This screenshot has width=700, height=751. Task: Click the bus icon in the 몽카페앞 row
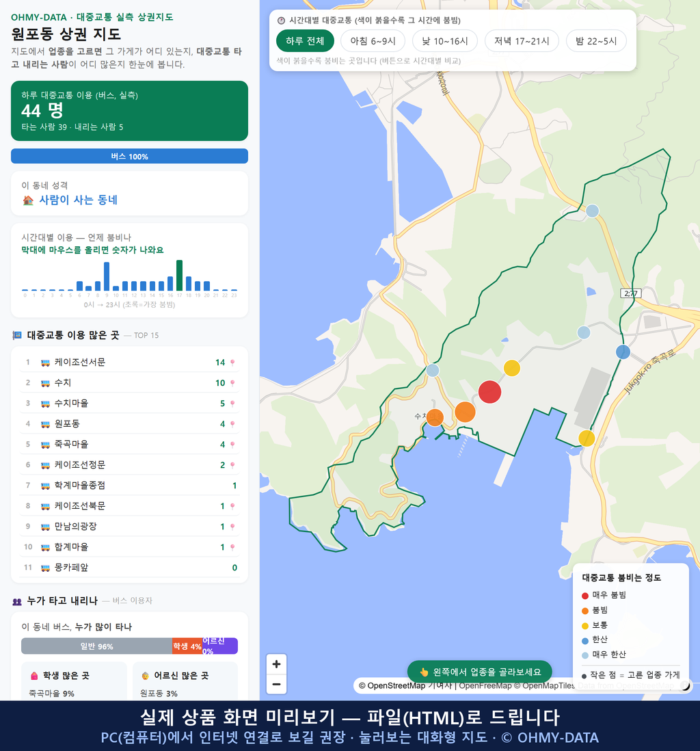coord(46,568)
